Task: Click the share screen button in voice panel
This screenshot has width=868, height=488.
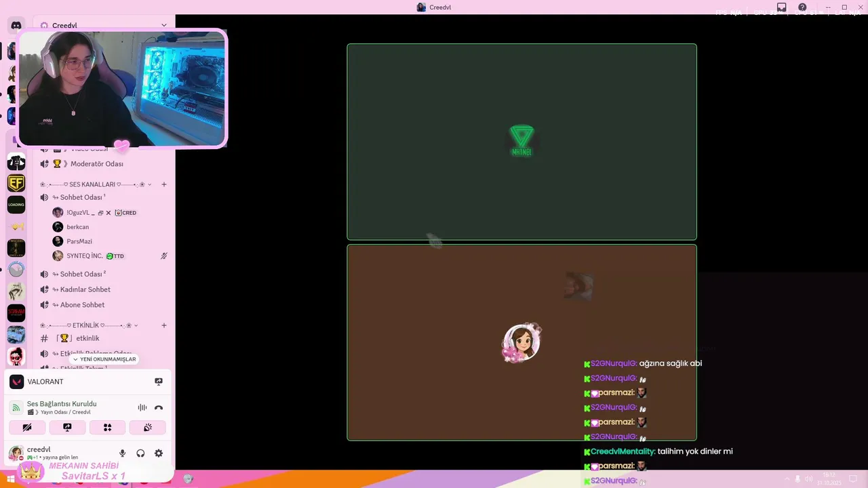Action: (x=67, y=427)
